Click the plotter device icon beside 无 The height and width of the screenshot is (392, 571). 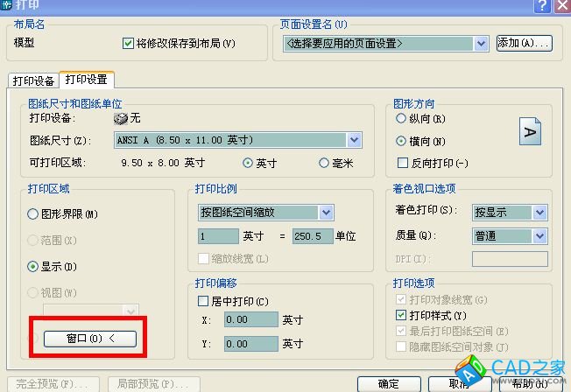(121, 118)
